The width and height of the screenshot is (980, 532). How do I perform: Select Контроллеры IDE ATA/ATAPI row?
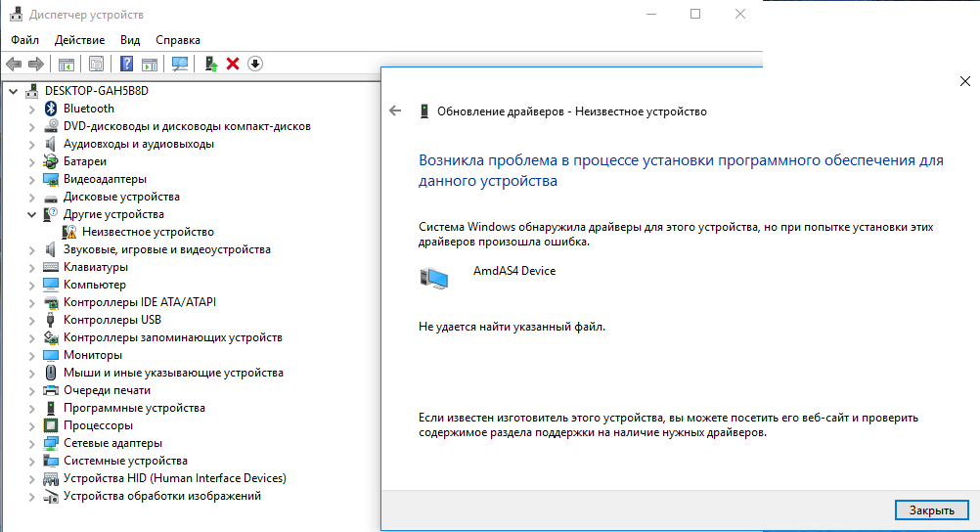point(140,302)
